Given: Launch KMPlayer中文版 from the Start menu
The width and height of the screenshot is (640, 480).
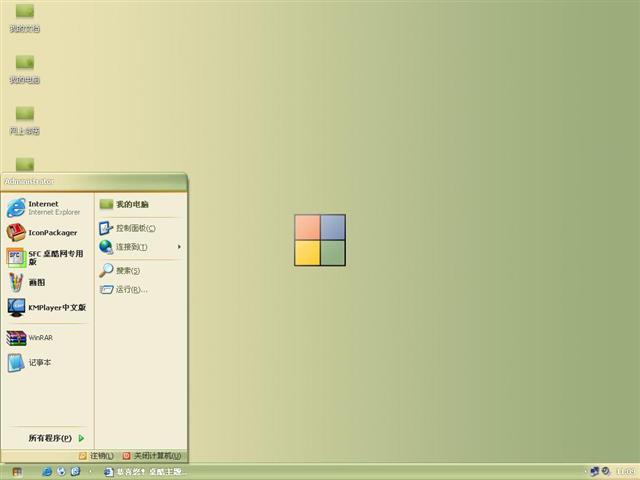Looking at the screenshot, I should click(x=47, y=307).
